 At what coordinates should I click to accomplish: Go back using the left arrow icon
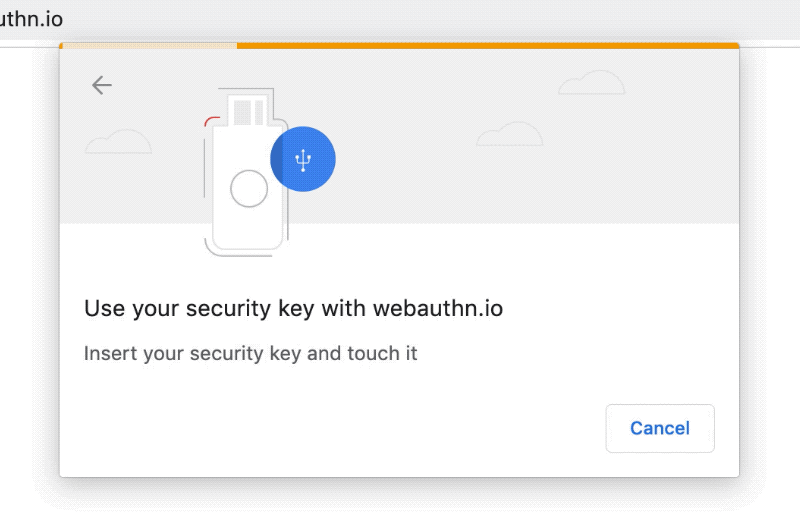(x=102, y=85)
